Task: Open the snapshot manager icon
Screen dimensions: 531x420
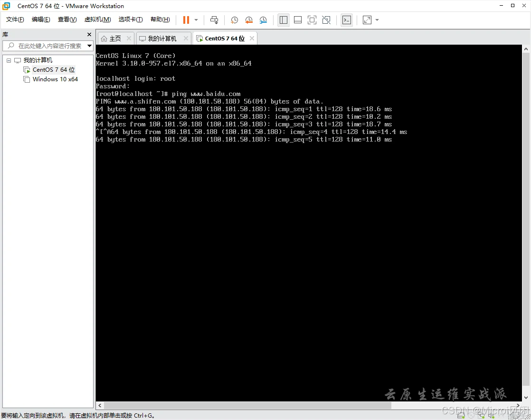Action: [x=263, y=20]
